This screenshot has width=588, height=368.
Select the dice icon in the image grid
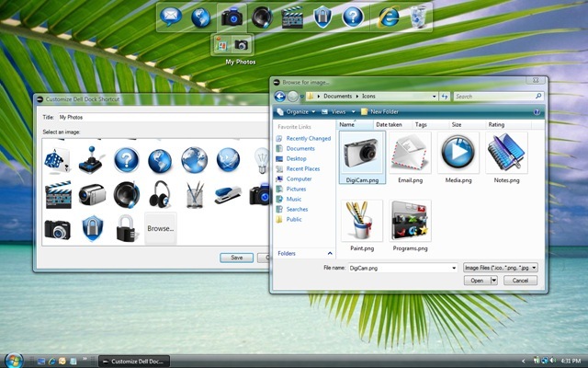(57, 160)
